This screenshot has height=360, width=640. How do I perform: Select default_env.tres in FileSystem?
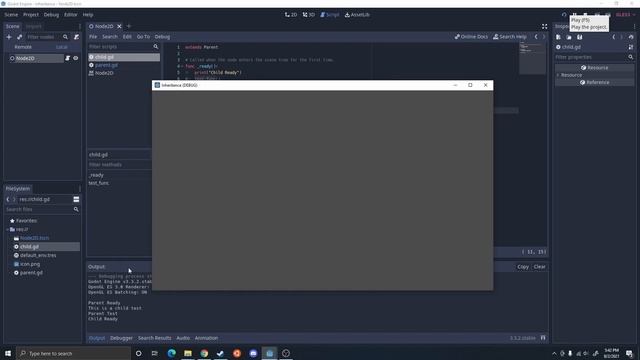[38, 256]
